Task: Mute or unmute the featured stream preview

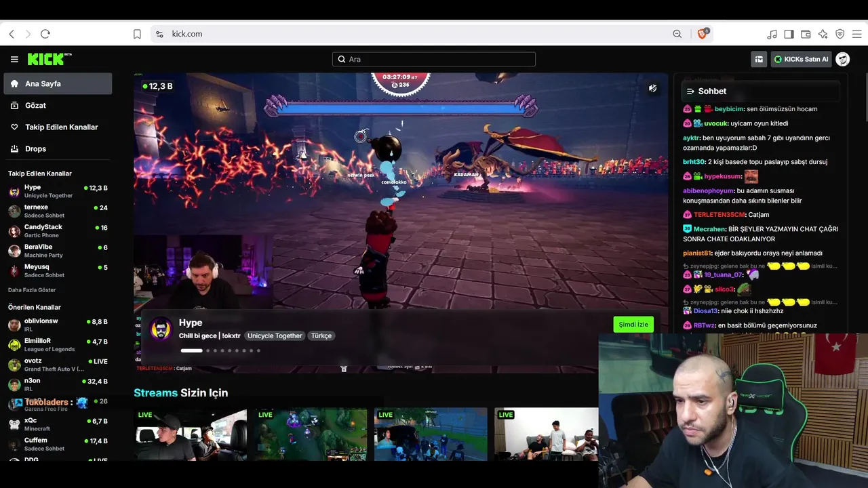Action: [x=652, y=88]
